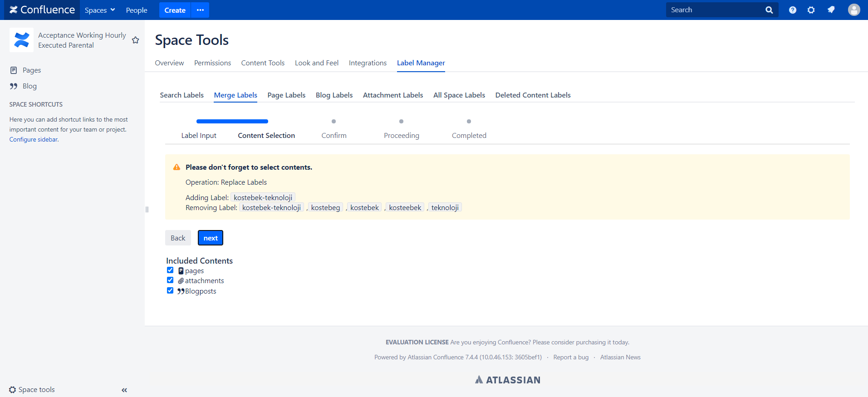Open the user profile avatar menu
This screenshot has height=397, width=868.
click(854, 10)
